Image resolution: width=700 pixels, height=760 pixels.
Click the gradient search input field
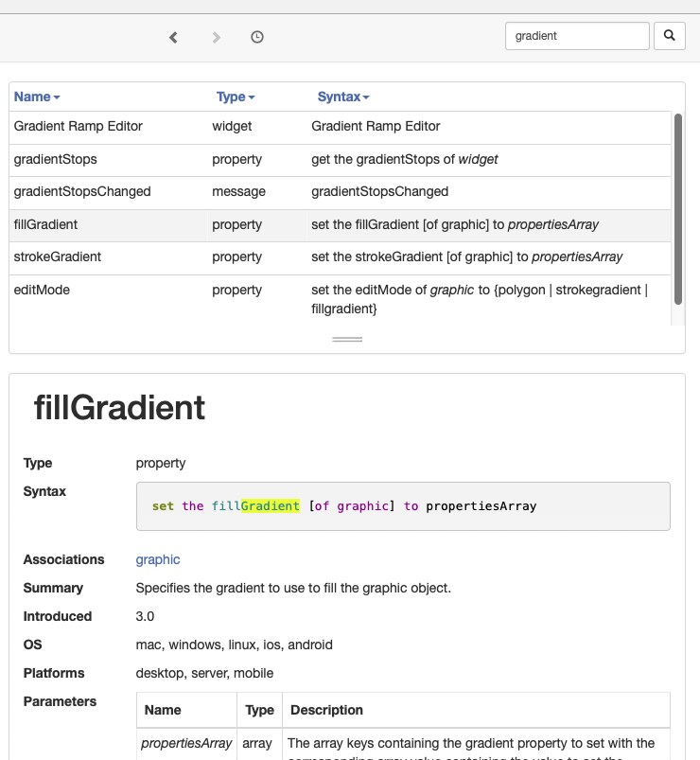pyautogui.click(x=577, y=36)
